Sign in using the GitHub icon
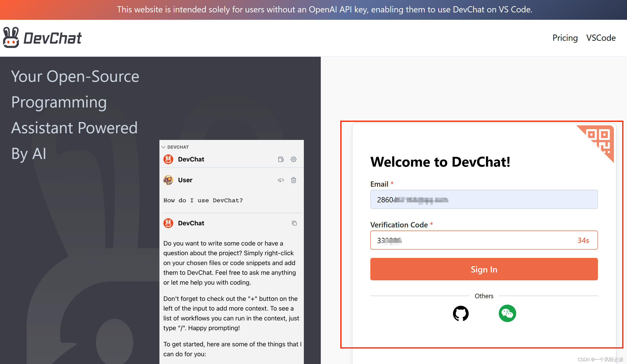This screenshot has height=364, width=627. 461,313
